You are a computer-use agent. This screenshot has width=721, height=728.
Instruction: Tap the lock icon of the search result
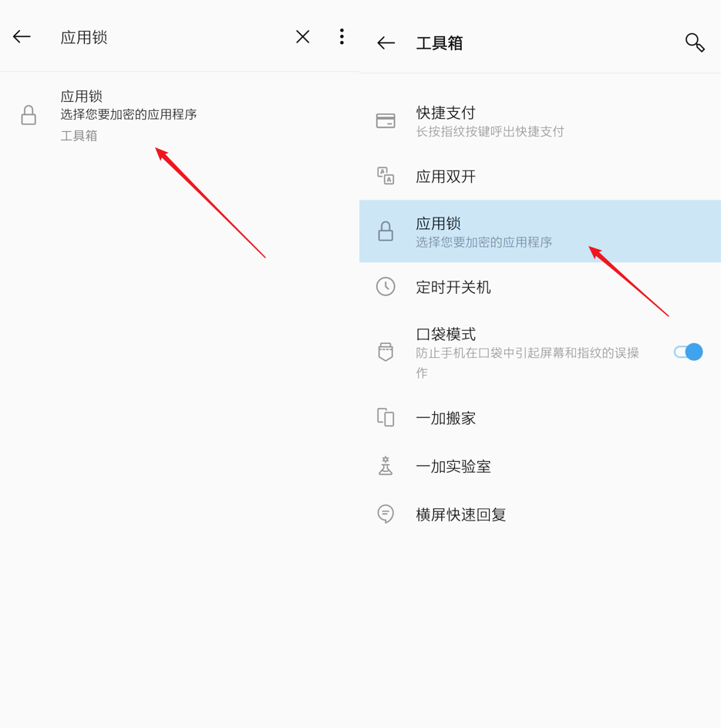click(x=29, y=115)
